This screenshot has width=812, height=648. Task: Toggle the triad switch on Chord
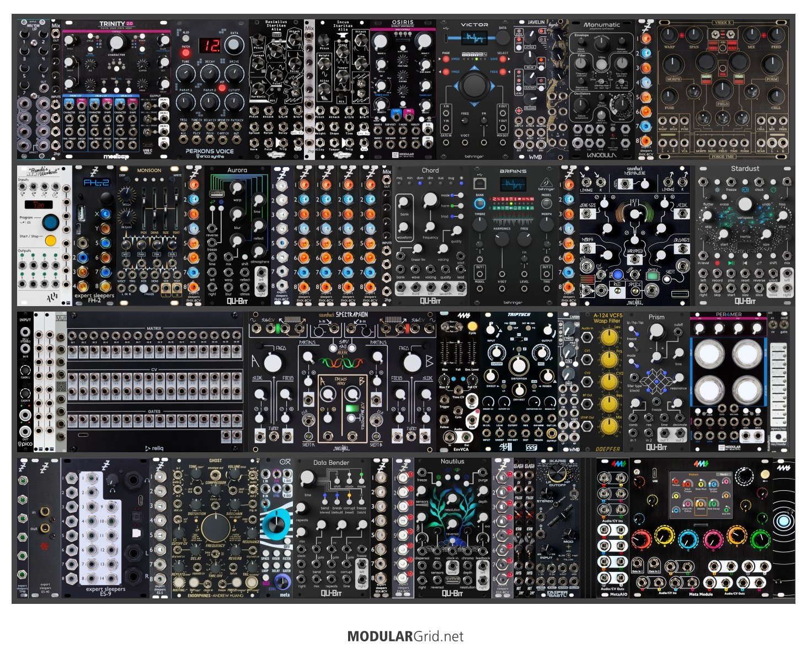pos(460,216)
